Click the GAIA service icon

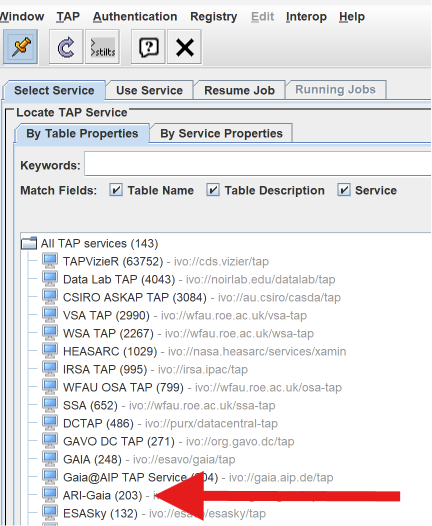click(x=50, y=459)
